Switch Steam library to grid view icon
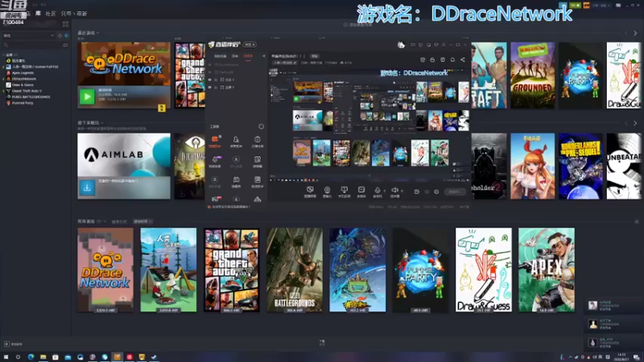Viewport: 644px width, 362px height. point(66,24)
